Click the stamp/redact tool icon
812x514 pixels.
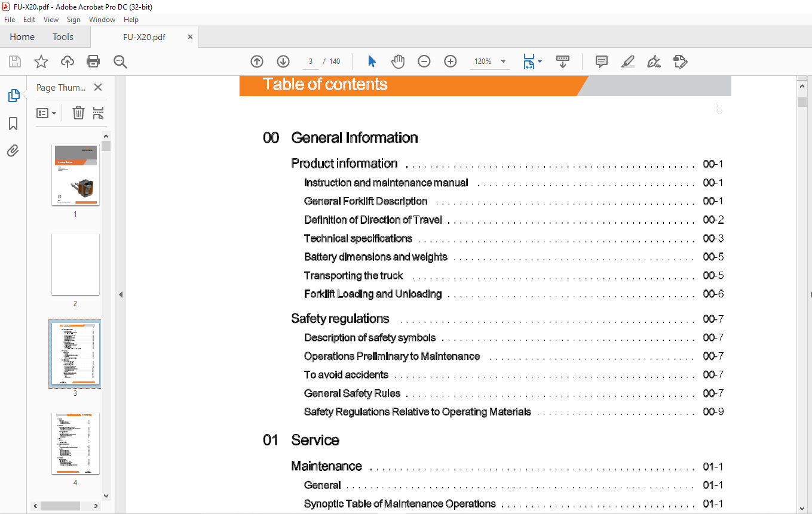[x=680, y=61]
